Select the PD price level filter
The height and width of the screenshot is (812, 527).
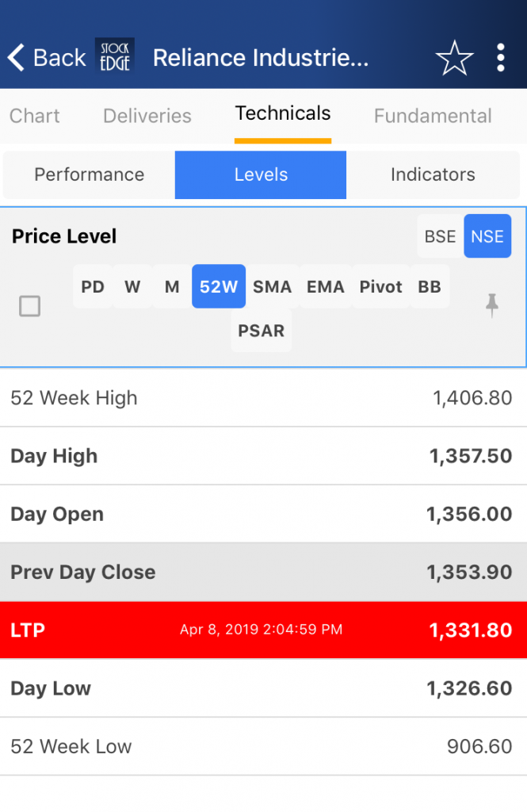pos(93,286)
